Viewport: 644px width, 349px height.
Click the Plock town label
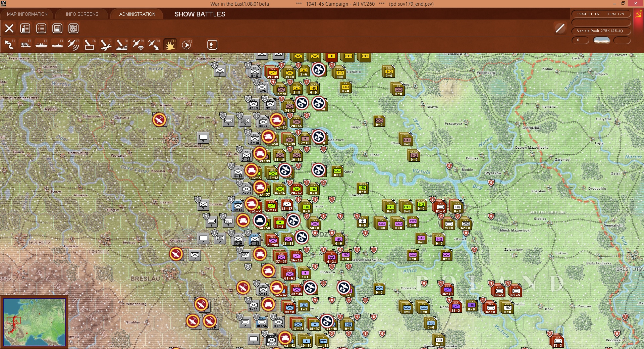pos(375,155)
